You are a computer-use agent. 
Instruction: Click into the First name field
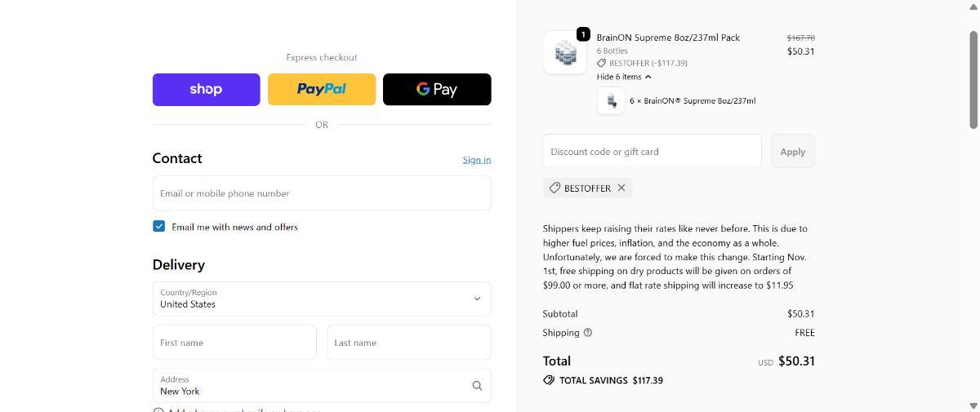tap(234, 343)
